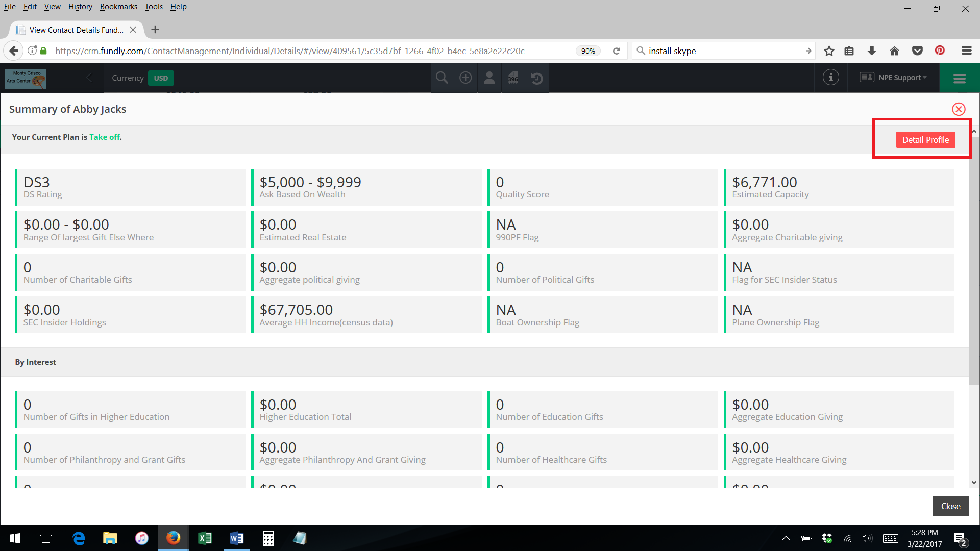Click the scrollbar up arrow
This screenshot has width=980, height=551.
tap(974, 131)
